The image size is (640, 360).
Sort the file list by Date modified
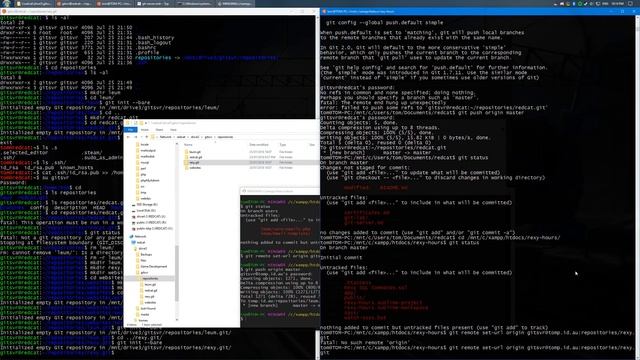point(259,145)
